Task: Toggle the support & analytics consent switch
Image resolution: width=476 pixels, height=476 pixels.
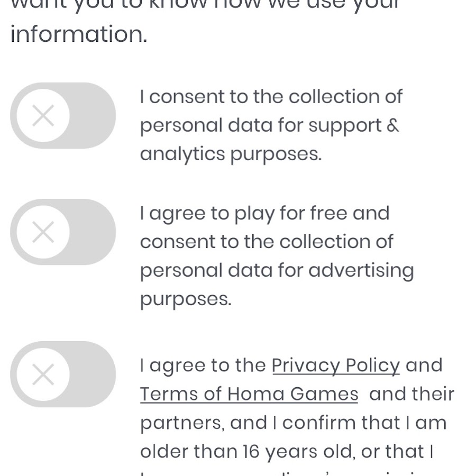Action: 63,115
